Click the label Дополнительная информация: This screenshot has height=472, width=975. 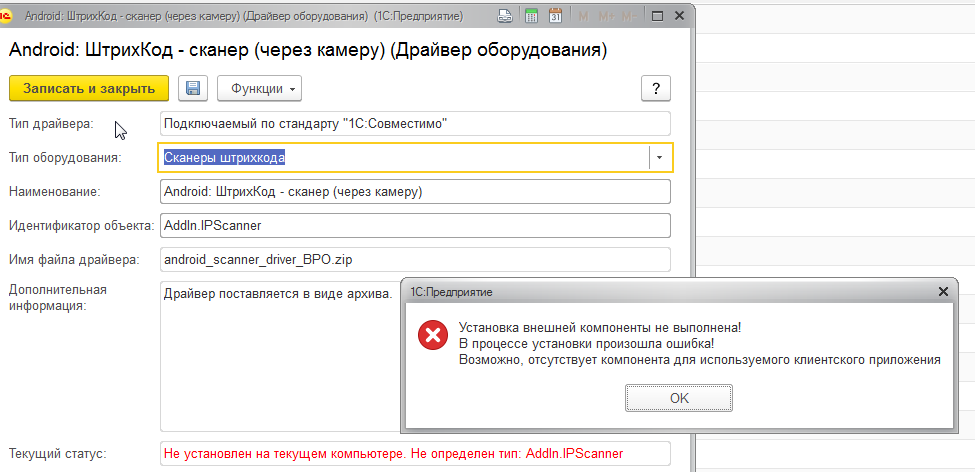click(x=58, y=298)
